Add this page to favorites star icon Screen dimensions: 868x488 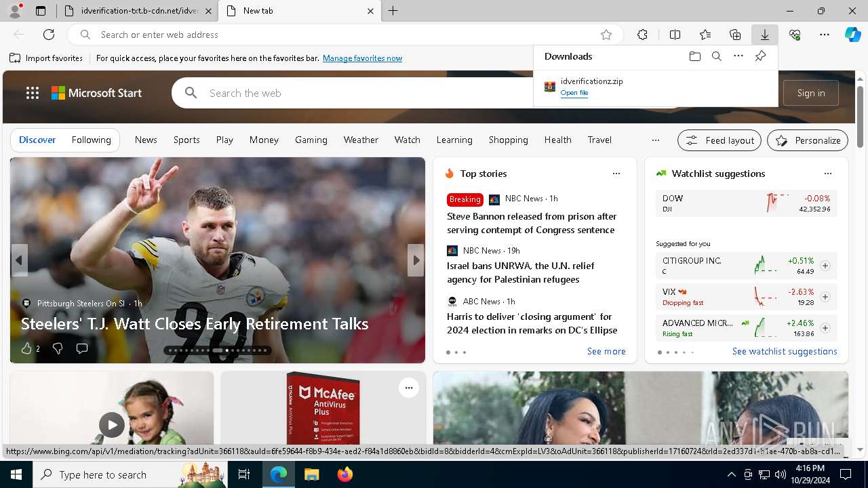point(606,35)
